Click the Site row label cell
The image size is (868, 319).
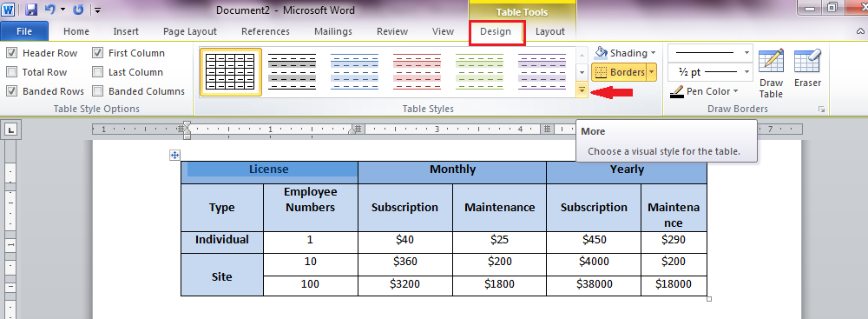[x=222, y=276]
